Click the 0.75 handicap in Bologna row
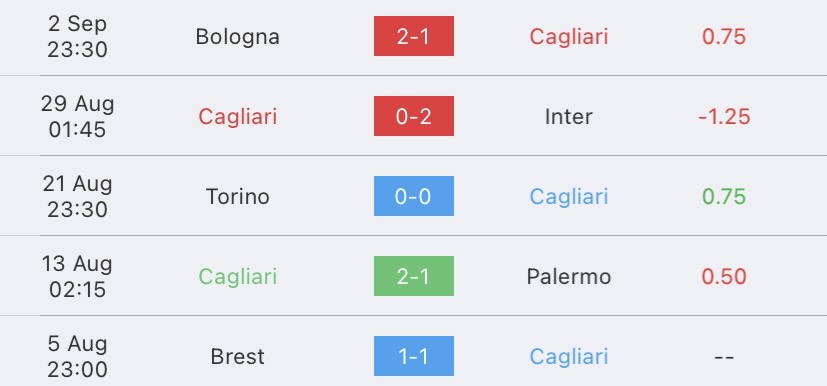 point(724,37)
